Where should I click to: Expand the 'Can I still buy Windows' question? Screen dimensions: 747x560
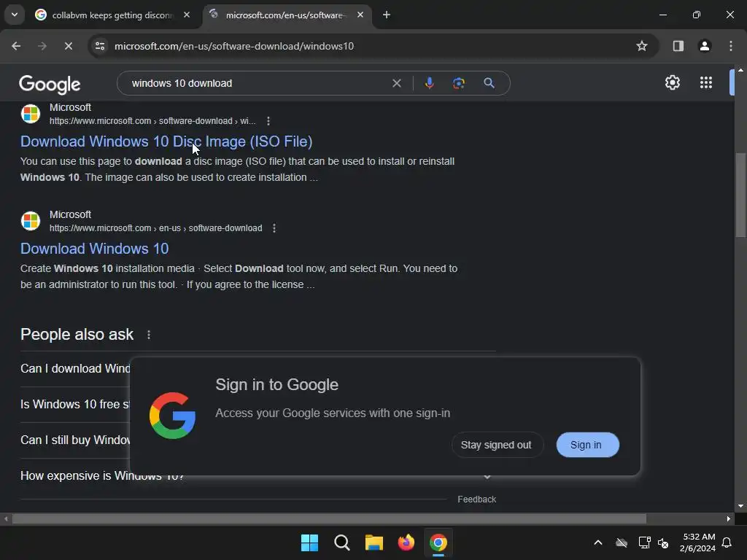(x=75, y=440)
